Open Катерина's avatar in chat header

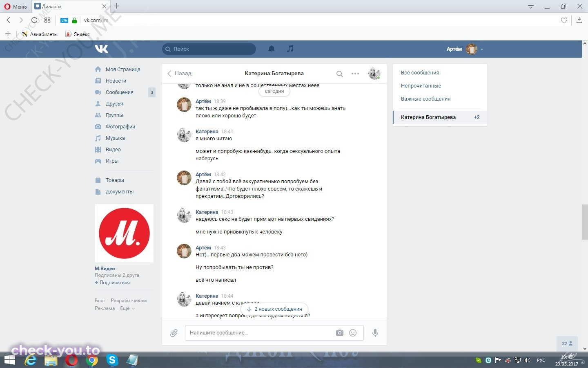point(374,74)
